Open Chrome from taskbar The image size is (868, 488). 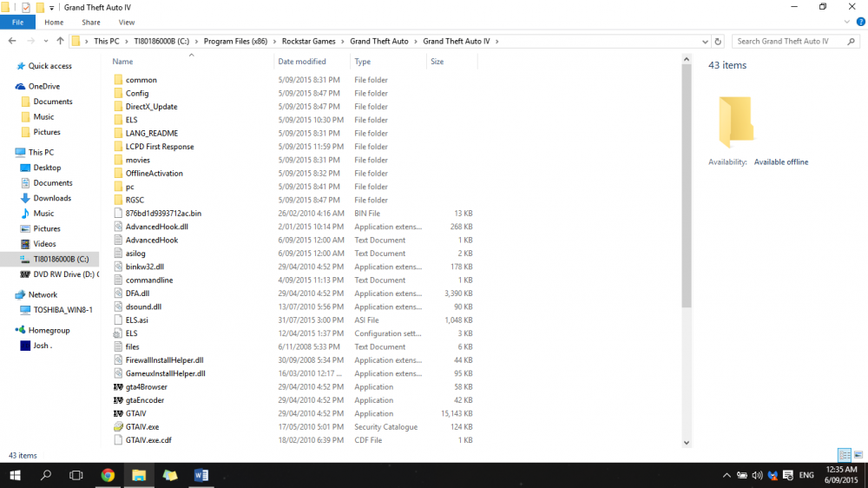click(108, 475)
